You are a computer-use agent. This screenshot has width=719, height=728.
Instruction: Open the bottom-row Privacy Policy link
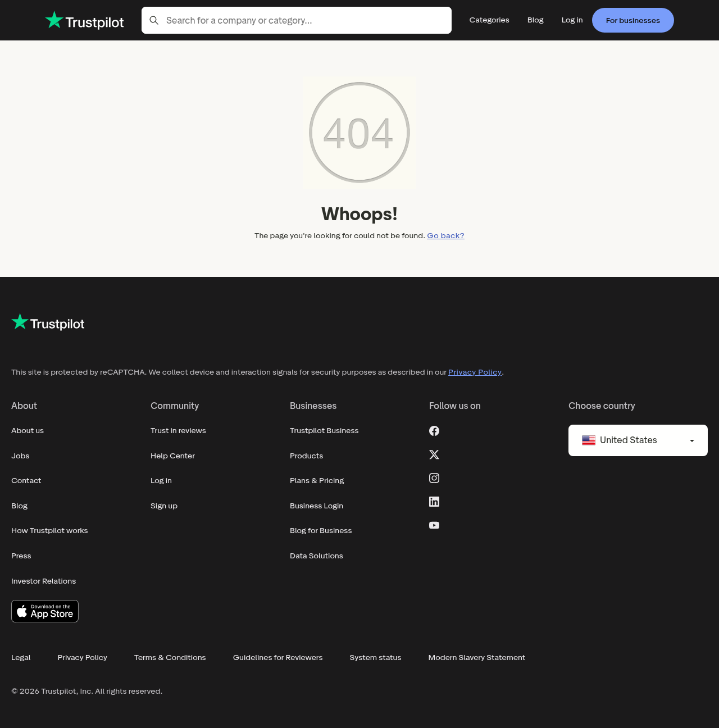click(x=82, y=657)
